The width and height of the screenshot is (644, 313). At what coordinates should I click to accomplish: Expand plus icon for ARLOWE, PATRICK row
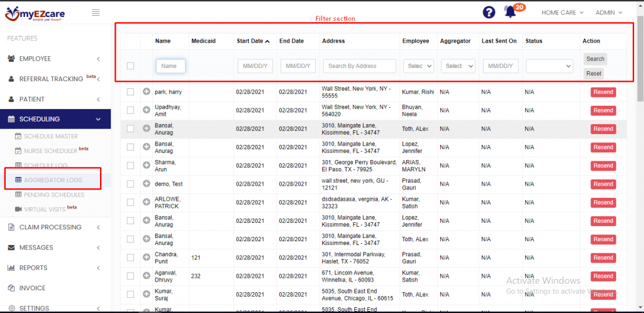click(146, 202)
